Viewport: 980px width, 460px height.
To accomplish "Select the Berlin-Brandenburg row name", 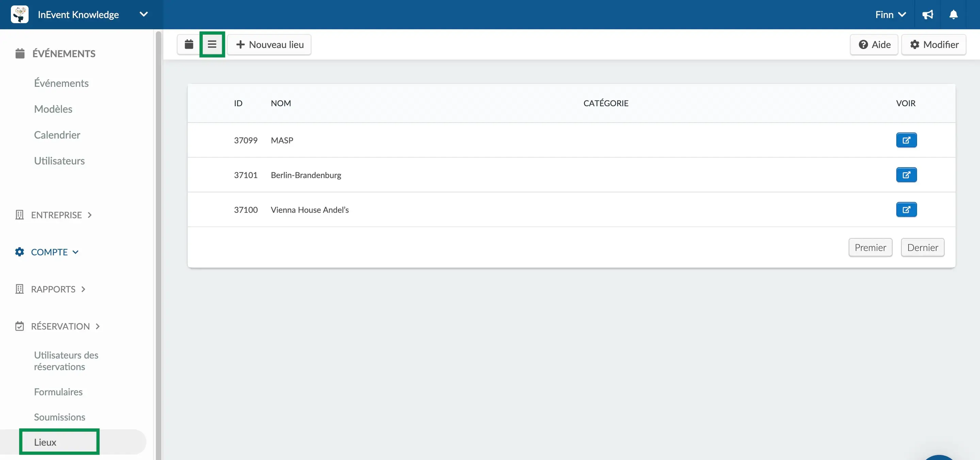I will point(306,175).
